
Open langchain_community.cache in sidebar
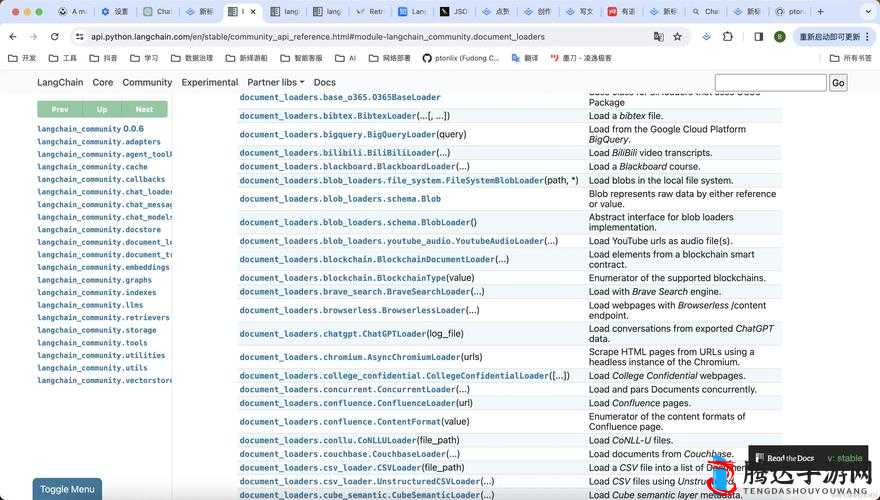[92, 167]
